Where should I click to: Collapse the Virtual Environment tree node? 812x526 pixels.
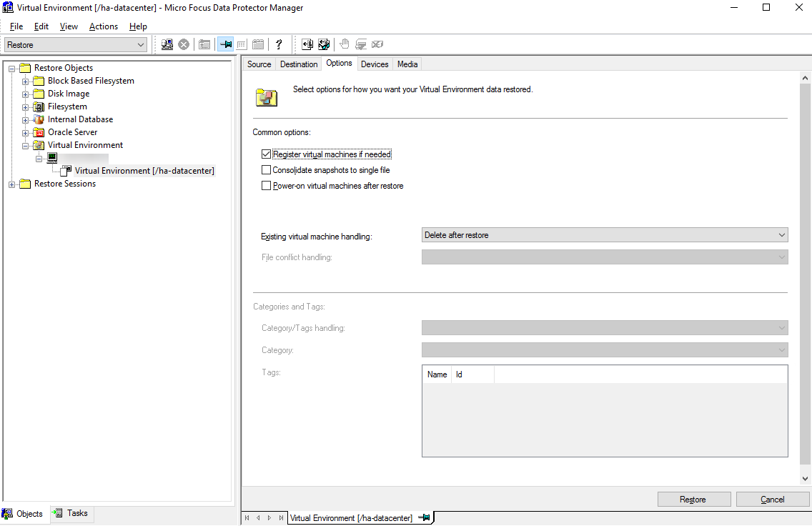tap(25, 146)
